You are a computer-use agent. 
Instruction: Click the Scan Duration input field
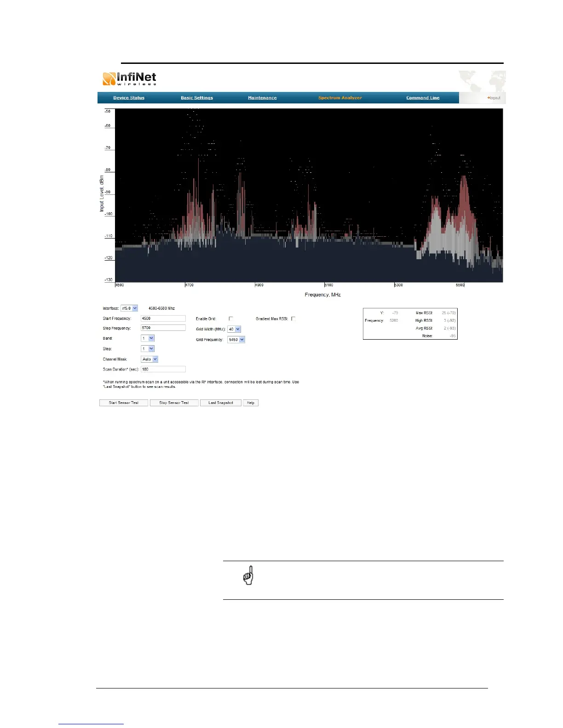pos(163,370)
